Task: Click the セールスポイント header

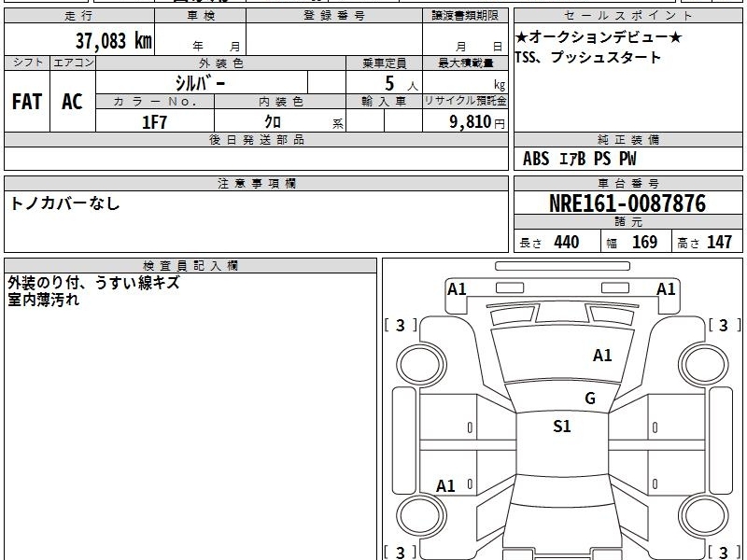Action: coord(627,16)
